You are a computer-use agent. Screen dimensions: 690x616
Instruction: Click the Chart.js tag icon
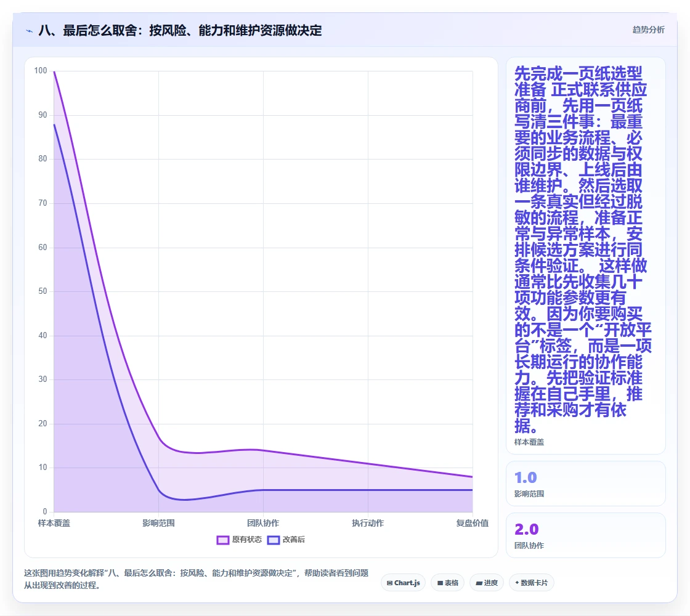[389, 583]
